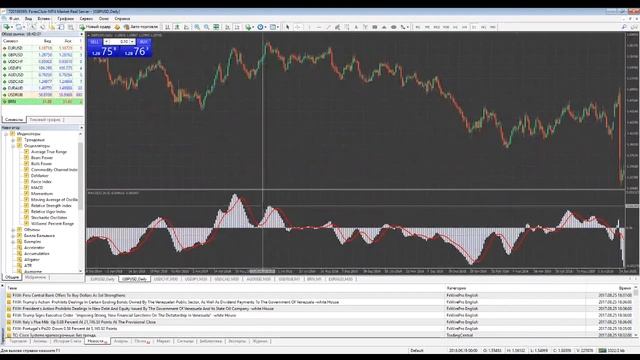Open the Tools menu
The image size is (640, 360).
pos(86,19)
